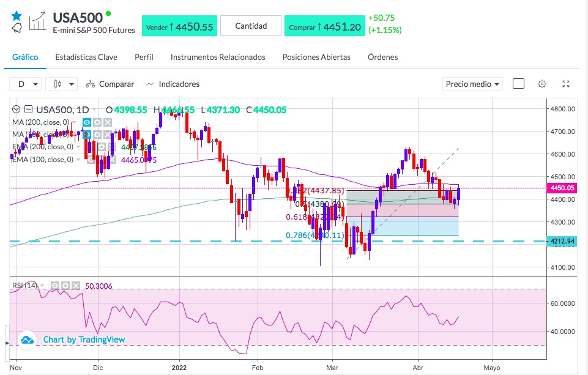588x375 pixels.
Task: Click the pink 4450.05 price label on the axis
Action: click(x=561, y=188)
